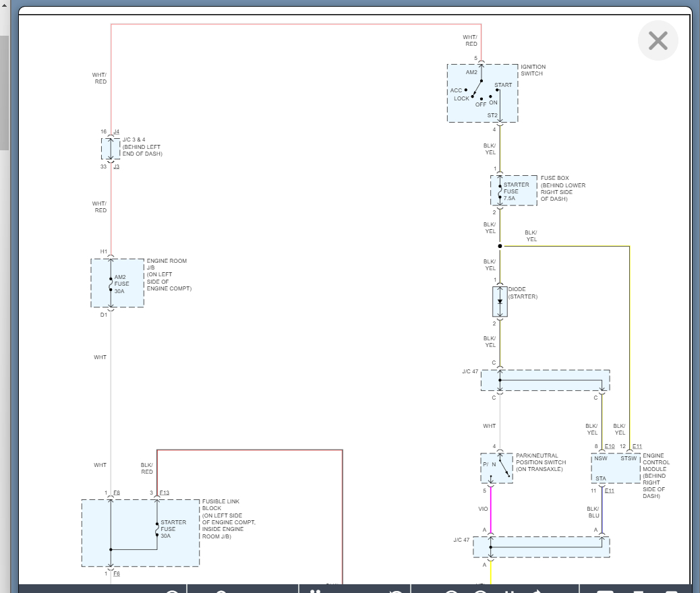Image resolution: width=700 pixels, height=593 pixels.
Task: Click the upper J/C 47 junction connector
Action: (545, 380)
